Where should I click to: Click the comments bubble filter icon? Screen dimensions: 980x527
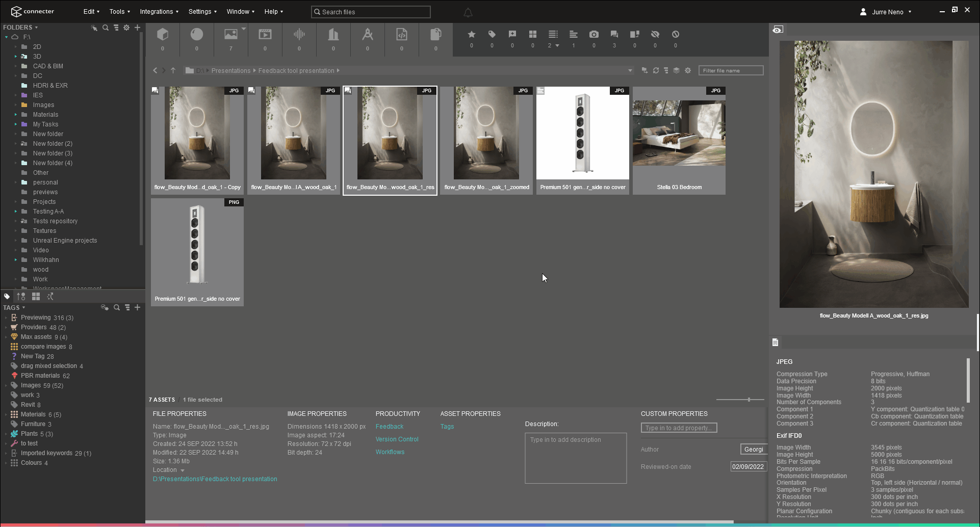[x=614, y=34]
